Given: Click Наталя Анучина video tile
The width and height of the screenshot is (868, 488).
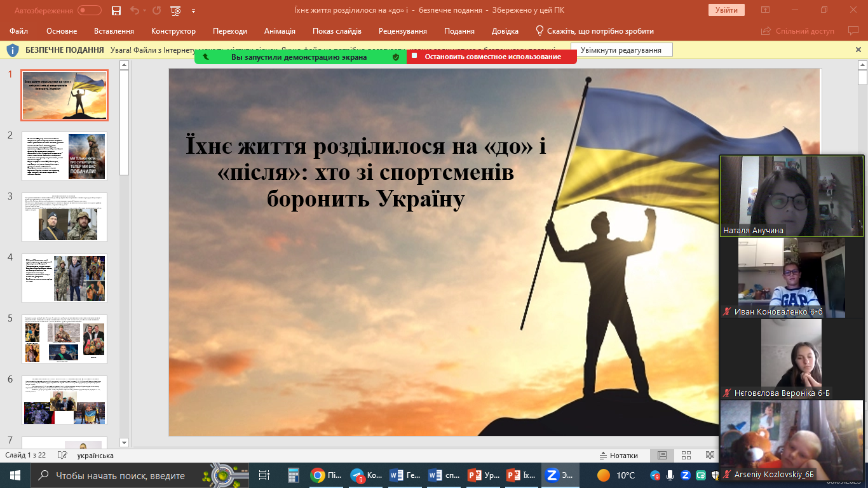Looking at the screenshot, I should (x=792, y=196).
